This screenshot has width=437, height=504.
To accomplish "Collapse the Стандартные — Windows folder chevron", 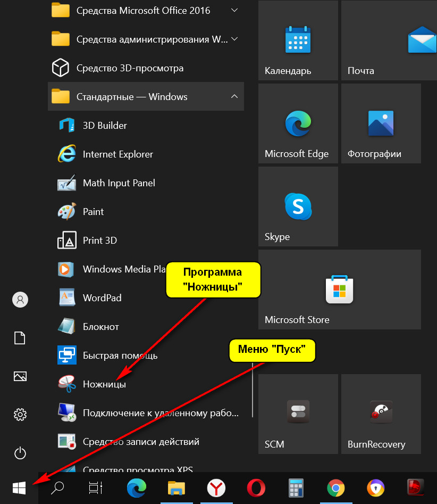I will [x=234, y=96].
